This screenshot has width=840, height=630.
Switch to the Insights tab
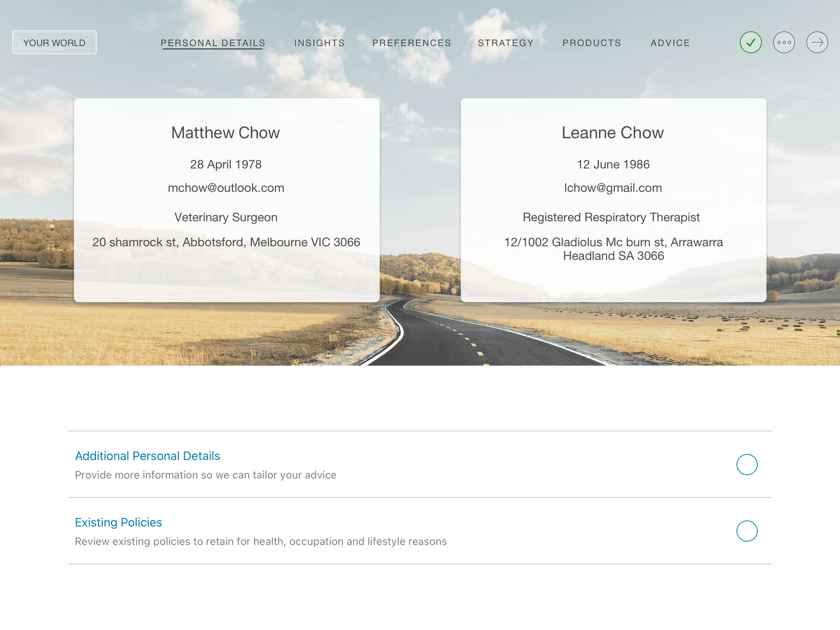click(x=320, y=43)
